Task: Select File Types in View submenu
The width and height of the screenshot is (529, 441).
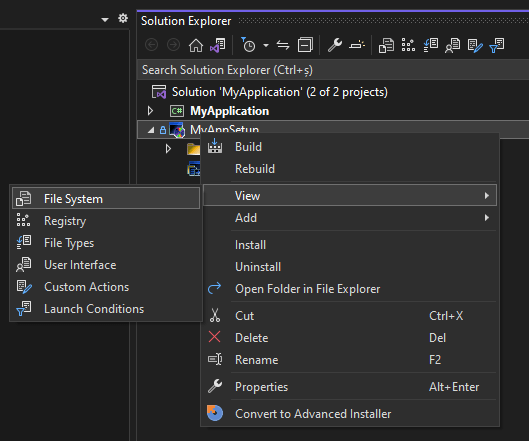Action: click(x=106, y=243)
